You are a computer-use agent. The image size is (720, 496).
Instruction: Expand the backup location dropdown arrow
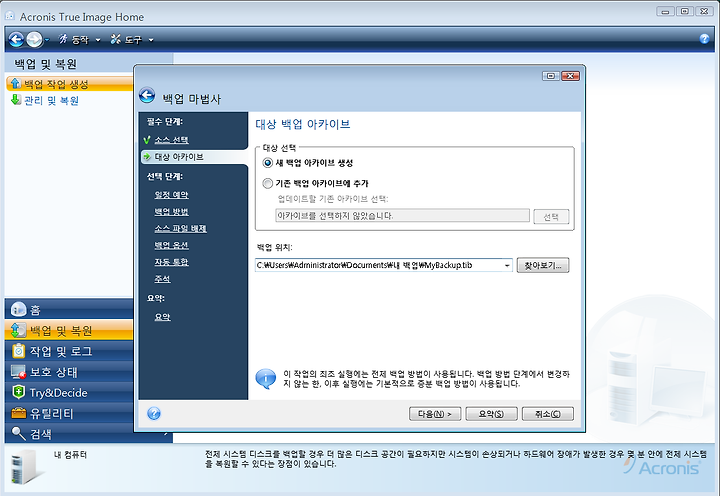pyautogui.click(x=507, y=265)
